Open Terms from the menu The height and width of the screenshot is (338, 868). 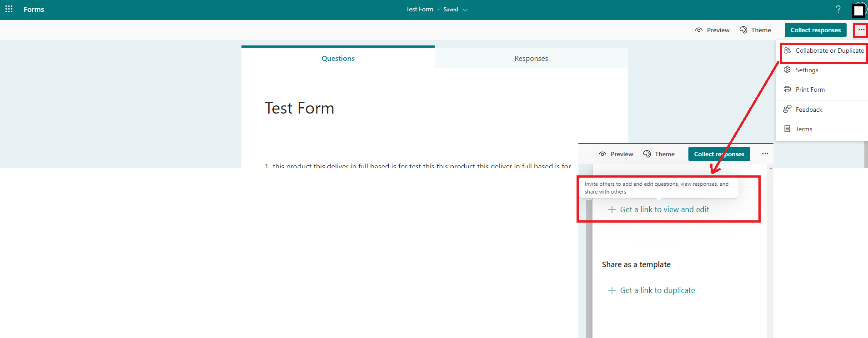pos(822,129)
